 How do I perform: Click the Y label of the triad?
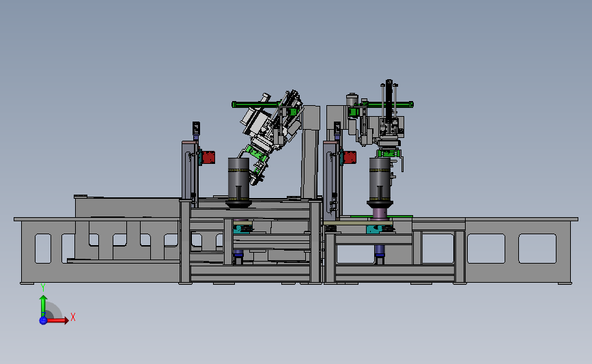pos(43,288)
